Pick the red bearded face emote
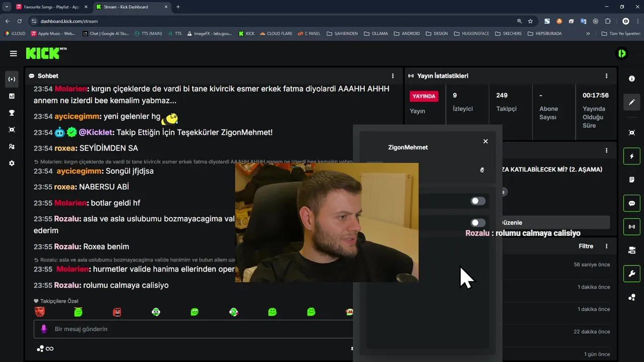 (x=39, y=312)
